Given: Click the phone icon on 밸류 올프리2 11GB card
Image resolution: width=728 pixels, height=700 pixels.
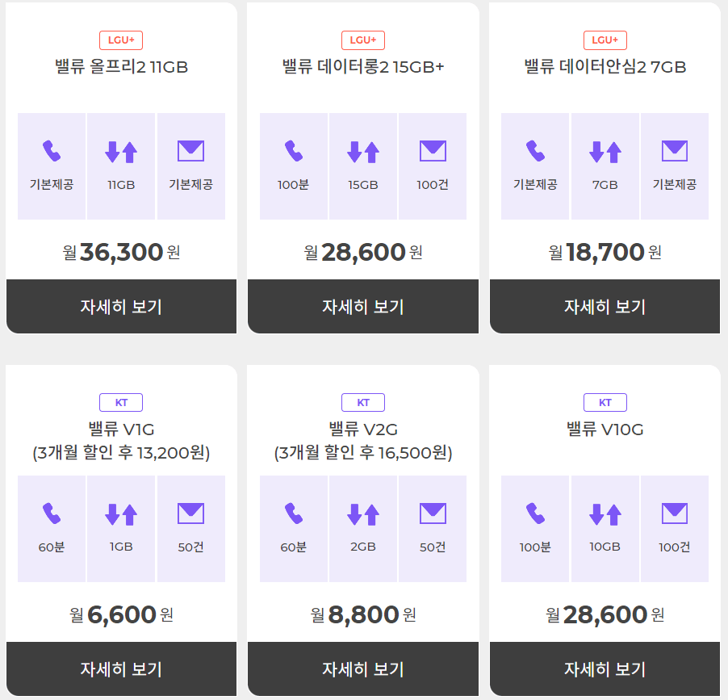Looking at the screenshot, I should pyautogui.click(x=51, y=150).
